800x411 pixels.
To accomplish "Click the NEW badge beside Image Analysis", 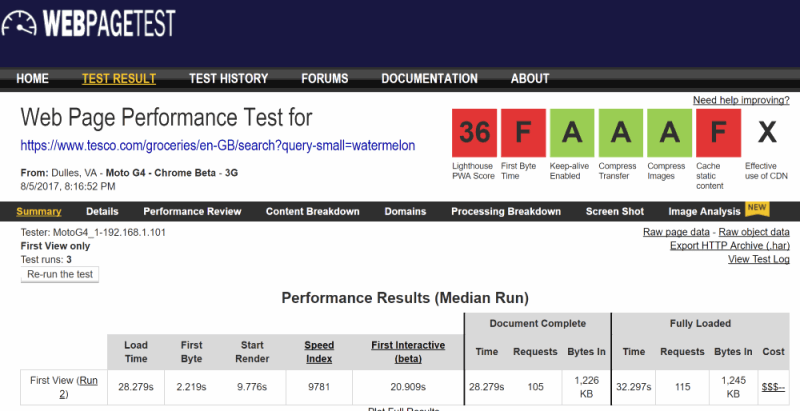I will tap(757, 208).
